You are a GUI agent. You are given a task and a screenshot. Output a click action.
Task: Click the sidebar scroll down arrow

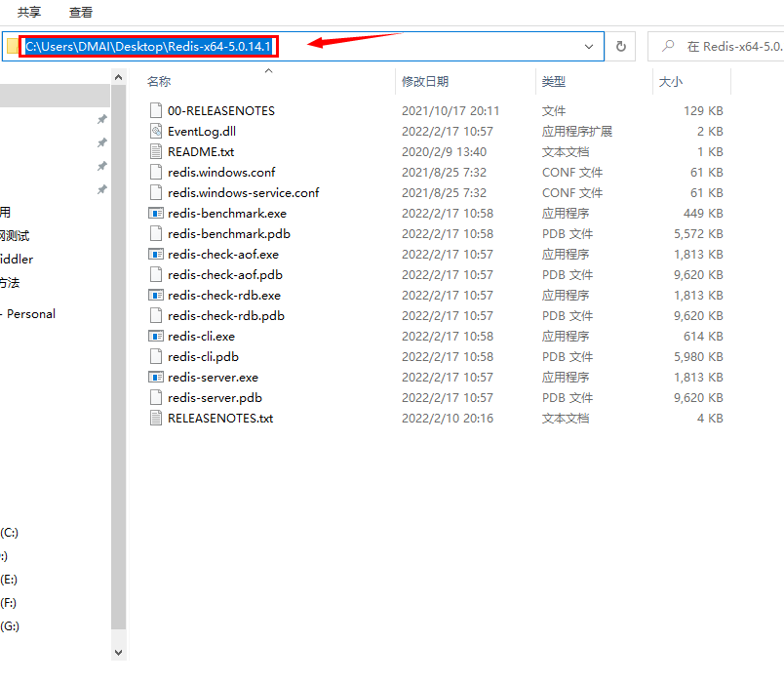(x=119, y=652)
